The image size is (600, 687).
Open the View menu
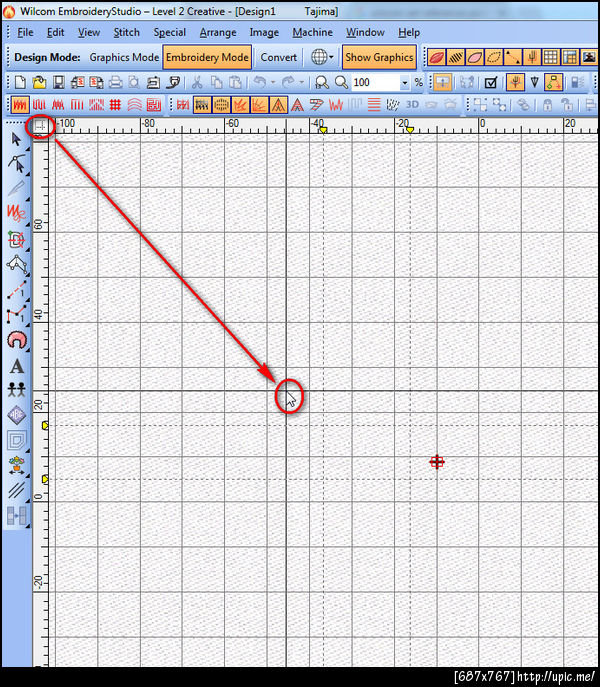tap(89, 32)
